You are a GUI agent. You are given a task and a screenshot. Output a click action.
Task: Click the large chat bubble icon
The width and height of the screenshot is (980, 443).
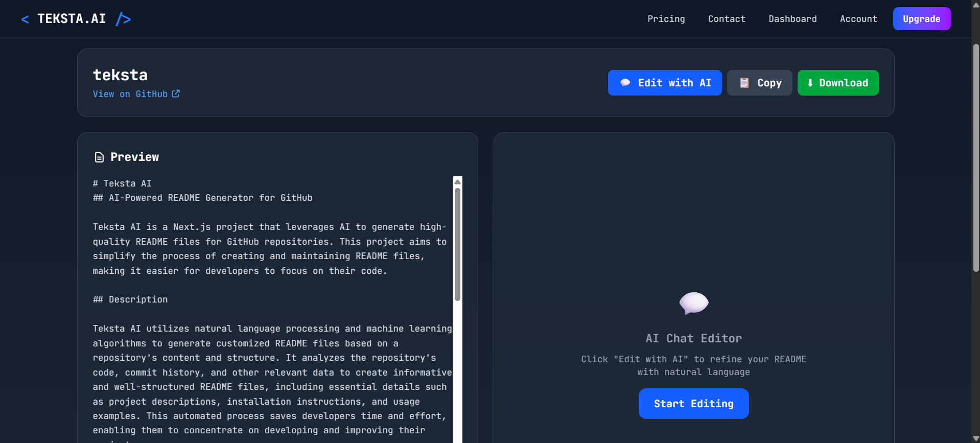point(693,303)
